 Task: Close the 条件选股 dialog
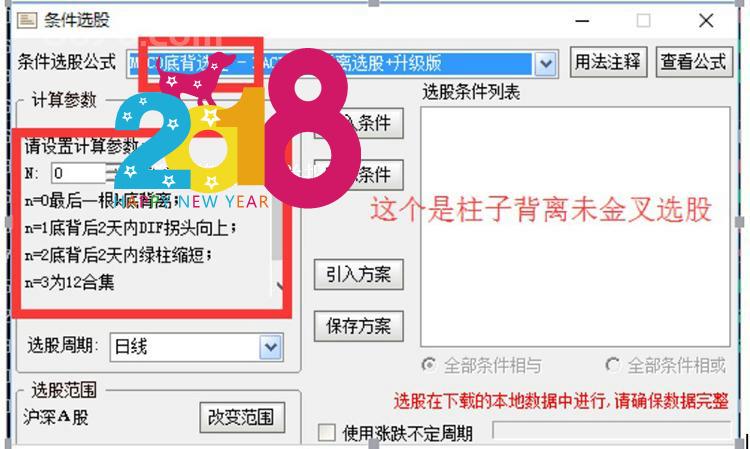(706, 21)
